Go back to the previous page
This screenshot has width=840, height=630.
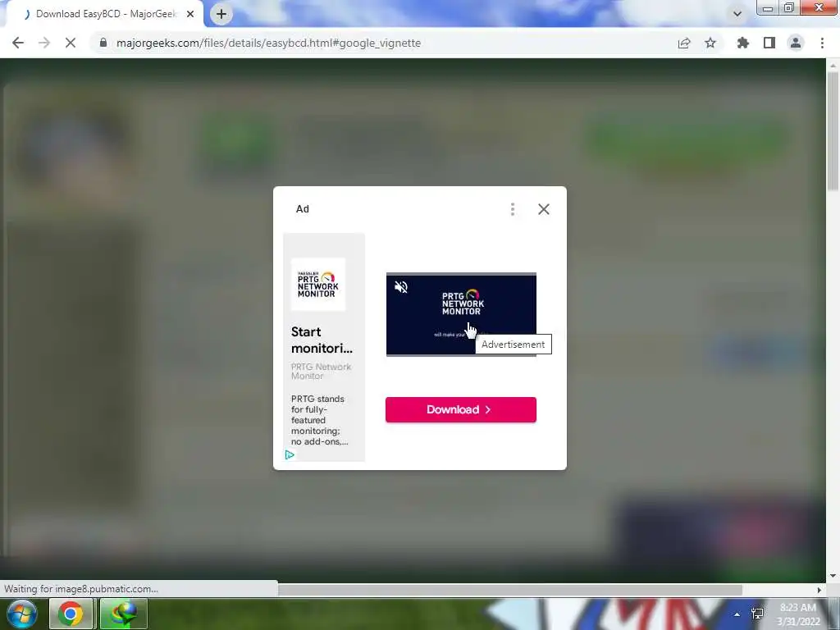click(x=18, y=43)
